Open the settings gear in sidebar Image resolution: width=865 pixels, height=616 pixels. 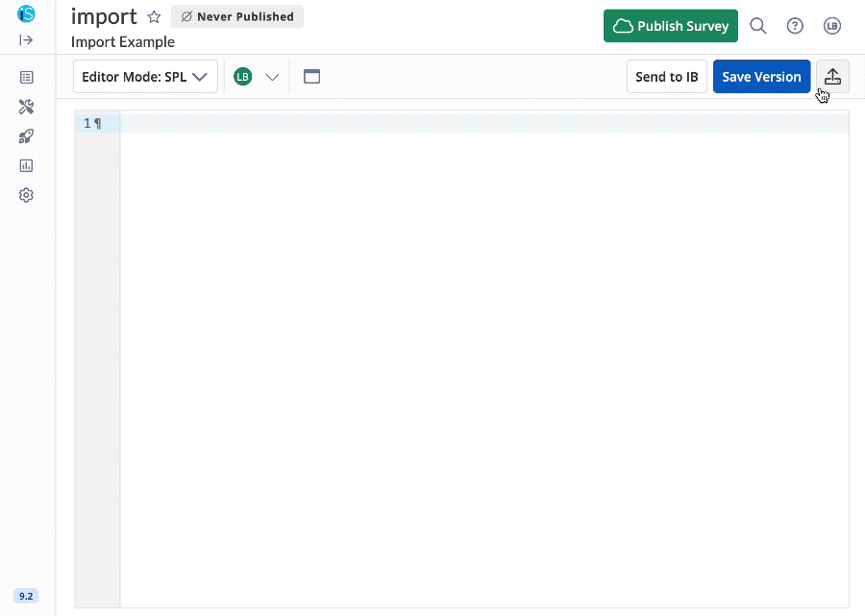tap(26, 194)
